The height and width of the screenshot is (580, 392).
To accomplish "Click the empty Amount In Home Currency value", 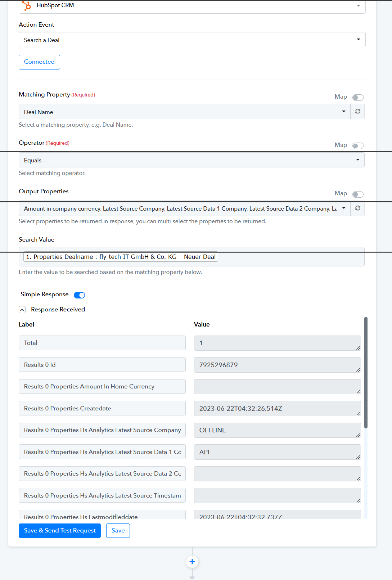I will point(277,387).
